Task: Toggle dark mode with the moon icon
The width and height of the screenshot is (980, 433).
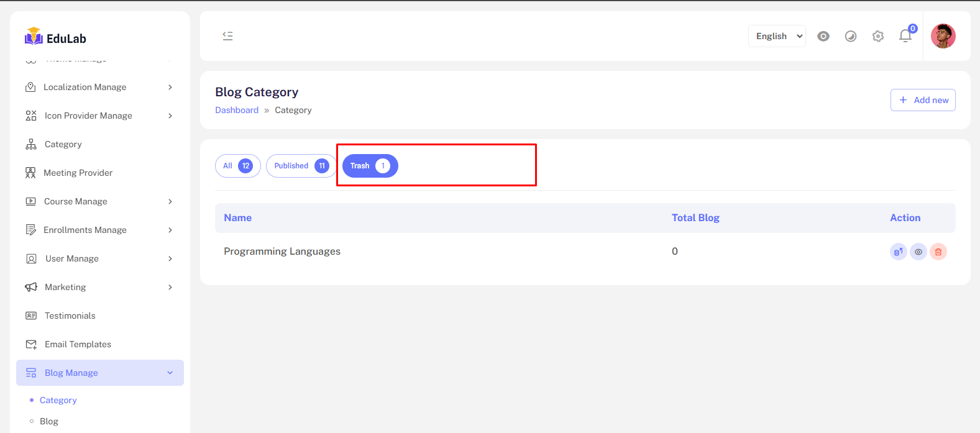Action: 851,36
